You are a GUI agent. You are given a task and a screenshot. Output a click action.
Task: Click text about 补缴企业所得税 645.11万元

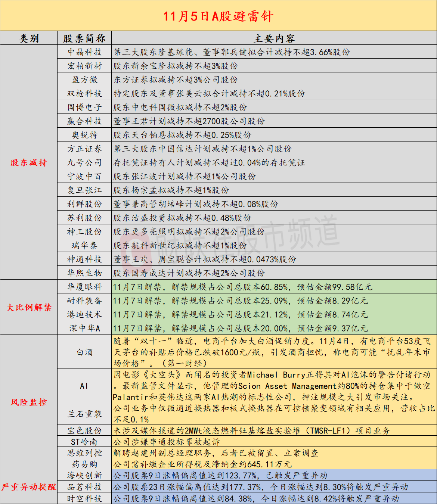(202, 464)
